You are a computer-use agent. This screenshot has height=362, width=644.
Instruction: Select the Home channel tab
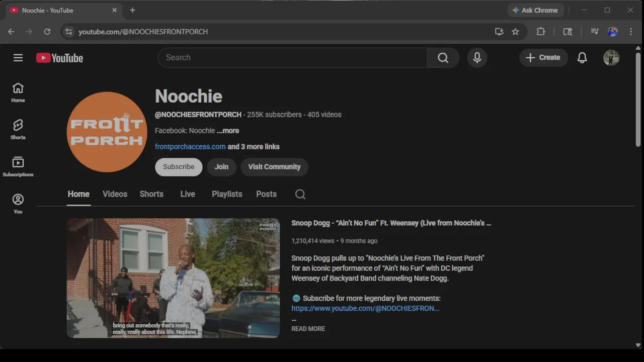78,194
